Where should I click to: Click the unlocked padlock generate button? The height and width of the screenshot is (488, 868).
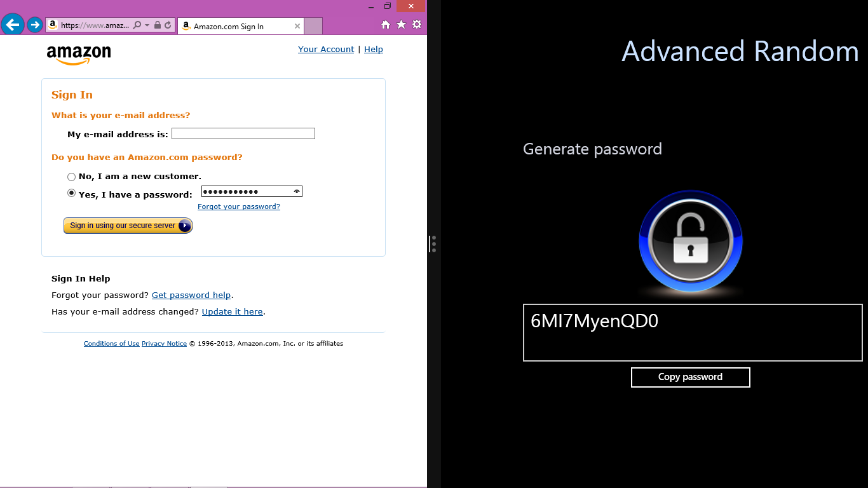tap(691, 241)
